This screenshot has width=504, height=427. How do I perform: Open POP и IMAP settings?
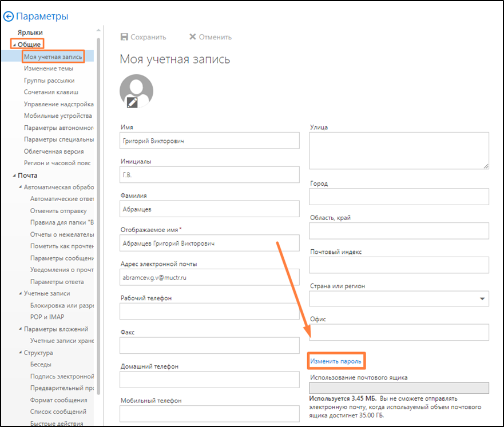(47, 317)
